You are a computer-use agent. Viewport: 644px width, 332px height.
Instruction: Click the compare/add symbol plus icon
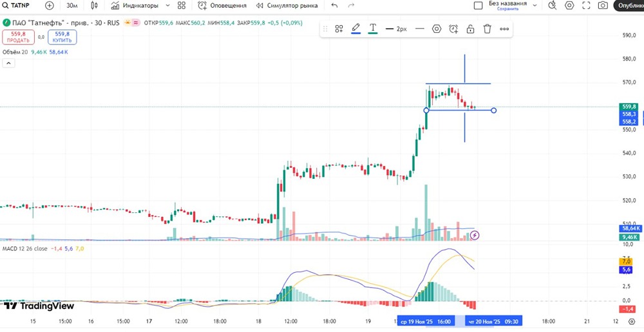[x=50, y=5]
